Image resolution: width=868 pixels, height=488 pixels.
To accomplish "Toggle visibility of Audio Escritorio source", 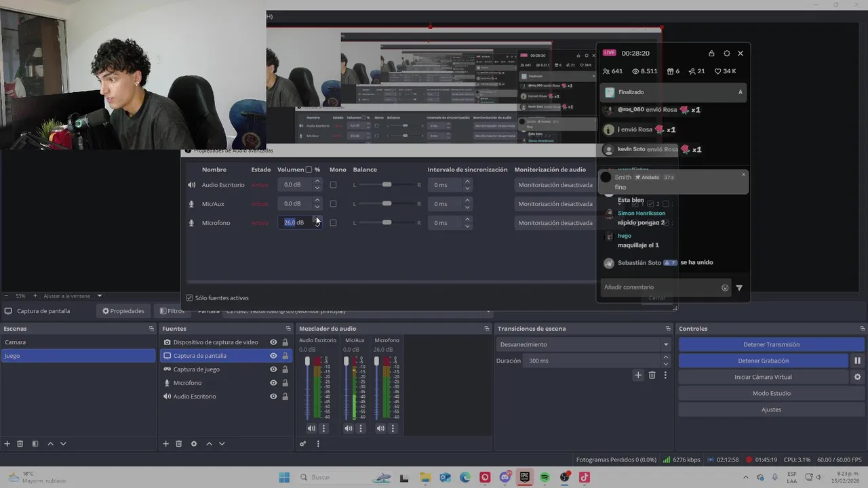I will point(273,396).
